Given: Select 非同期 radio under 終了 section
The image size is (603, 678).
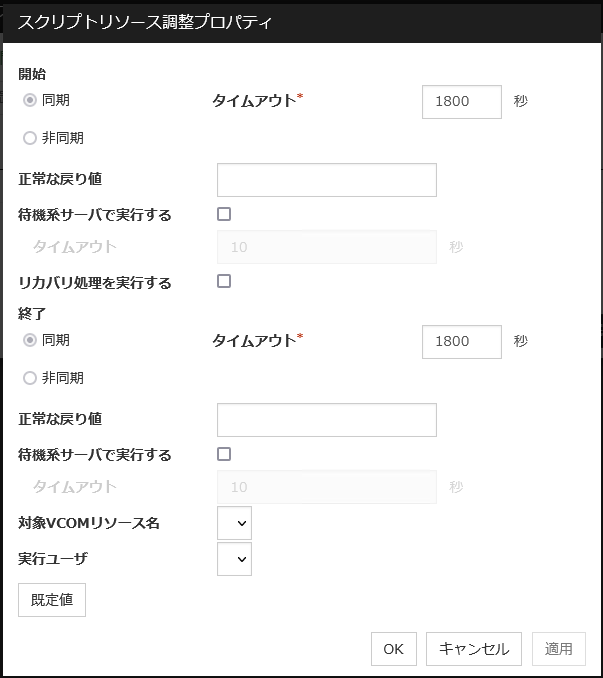Looking at the screenshot, I should [x=30, y=378].
